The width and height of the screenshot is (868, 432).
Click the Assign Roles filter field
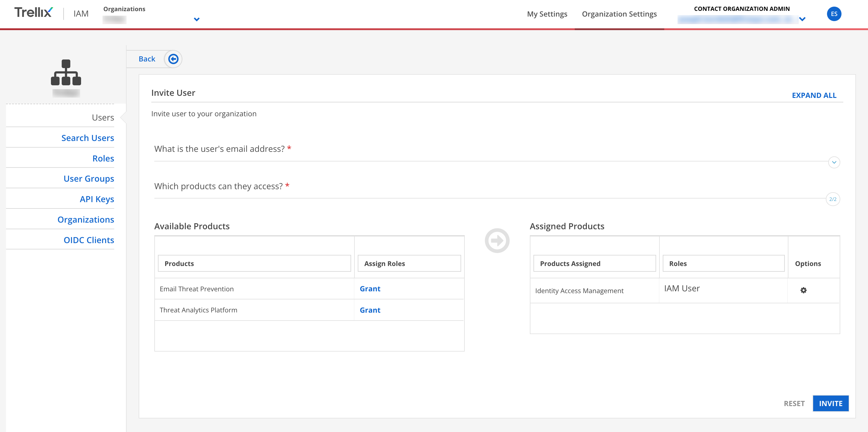point(409,263)
